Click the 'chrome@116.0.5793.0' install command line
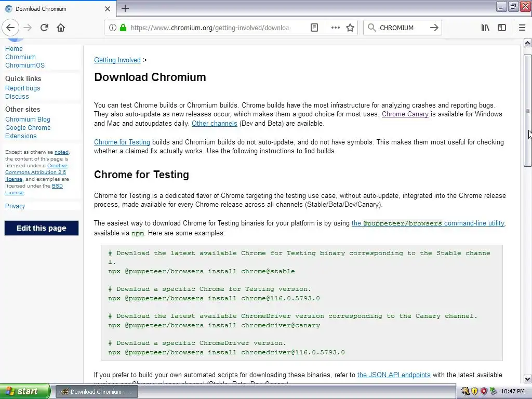 coord(214,298)
